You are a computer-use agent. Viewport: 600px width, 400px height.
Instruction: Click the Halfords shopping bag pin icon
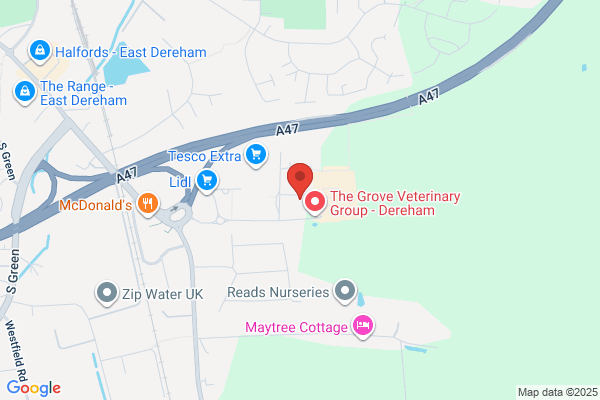pos(40,51)
